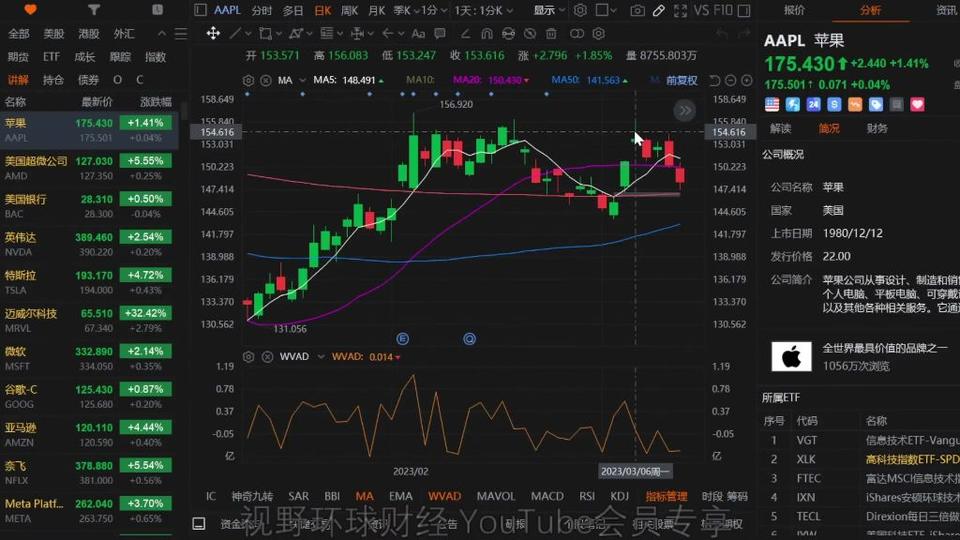This screenshot has height=540, width=960.
Task: Sort watchlist by 涨跌幅 column header
Action: pos(156,102)
